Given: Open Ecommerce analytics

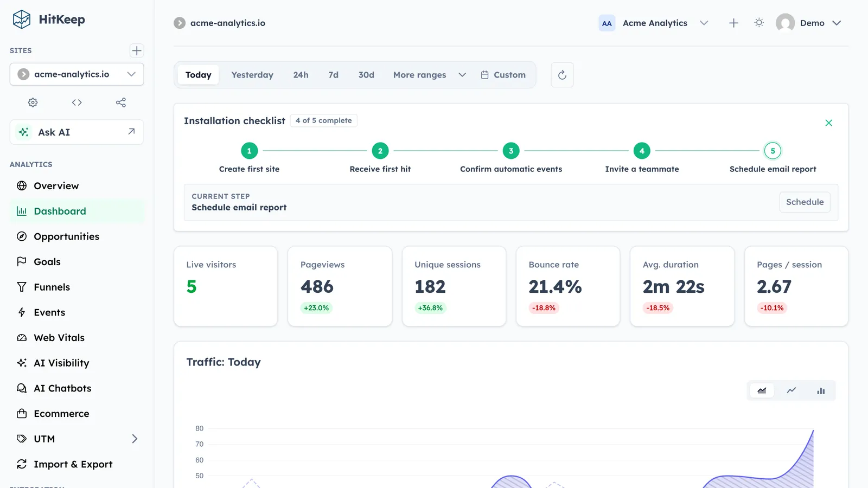Looking at the screenshot, I should tap(77, 414).
